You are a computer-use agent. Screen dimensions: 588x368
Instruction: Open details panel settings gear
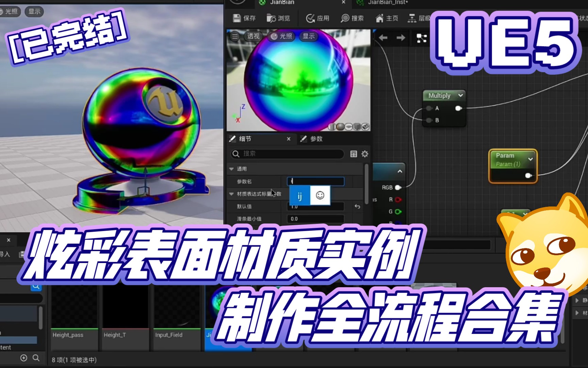click(365, 154)
